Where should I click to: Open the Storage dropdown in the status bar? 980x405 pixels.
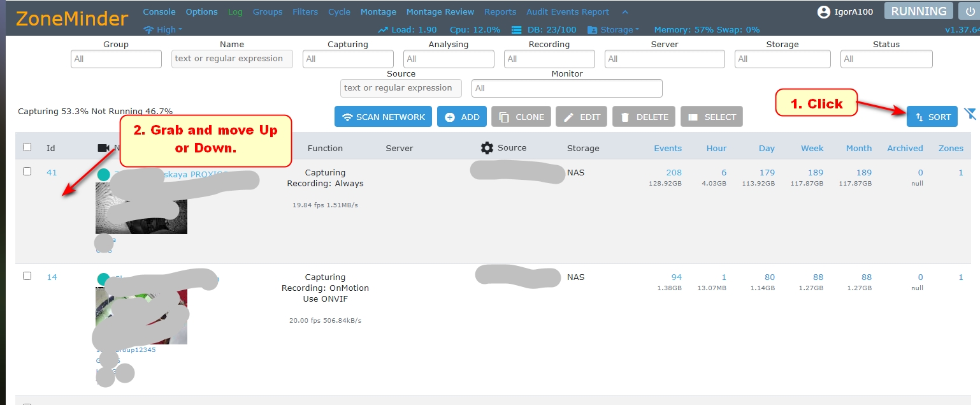click(620, 30)
